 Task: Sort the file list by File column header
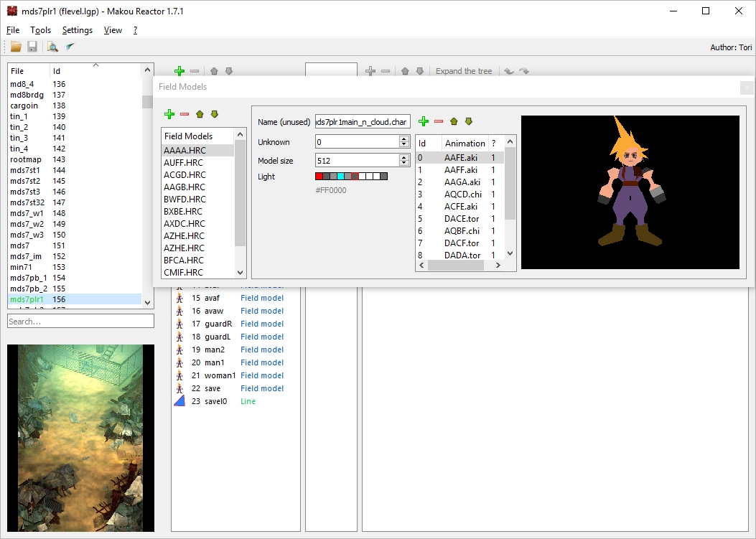point(29,71)
